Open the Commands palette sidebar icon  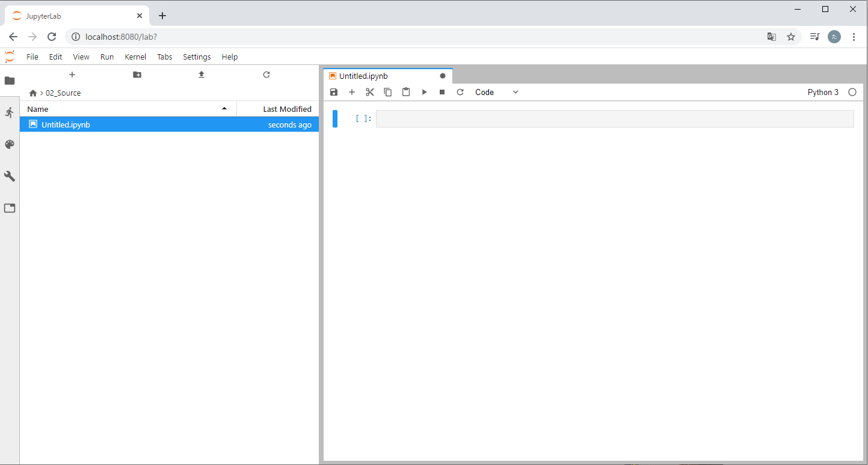click(x=10, y=144)
